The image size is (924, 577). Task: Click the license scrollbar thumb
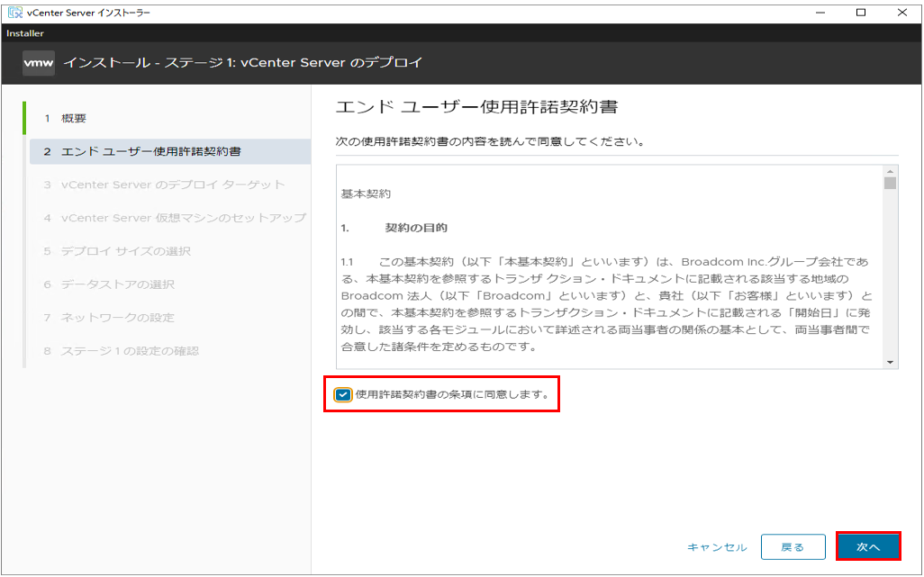tap(890, 183)
